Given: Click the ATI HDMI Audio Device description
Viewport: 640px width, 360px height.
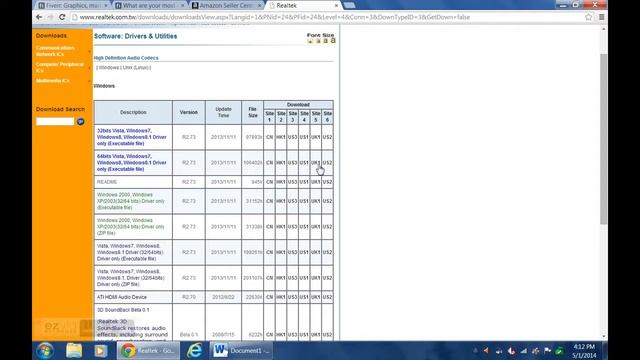Looking at the screenshot, I should 122,297.
